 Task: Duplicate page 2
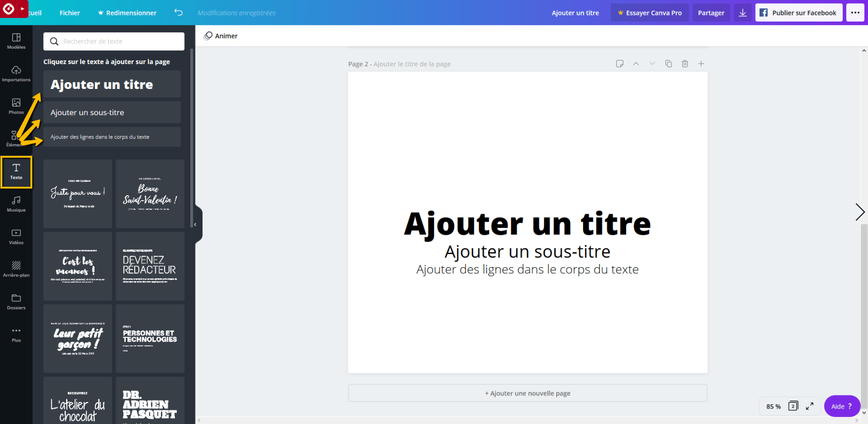tap(668, 64)
